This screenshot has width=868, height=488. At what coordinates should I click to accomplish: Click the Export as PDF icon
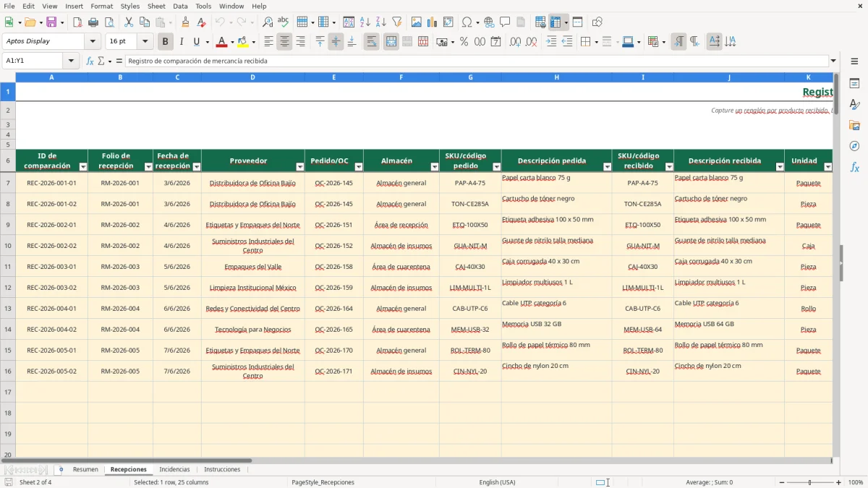77,22
